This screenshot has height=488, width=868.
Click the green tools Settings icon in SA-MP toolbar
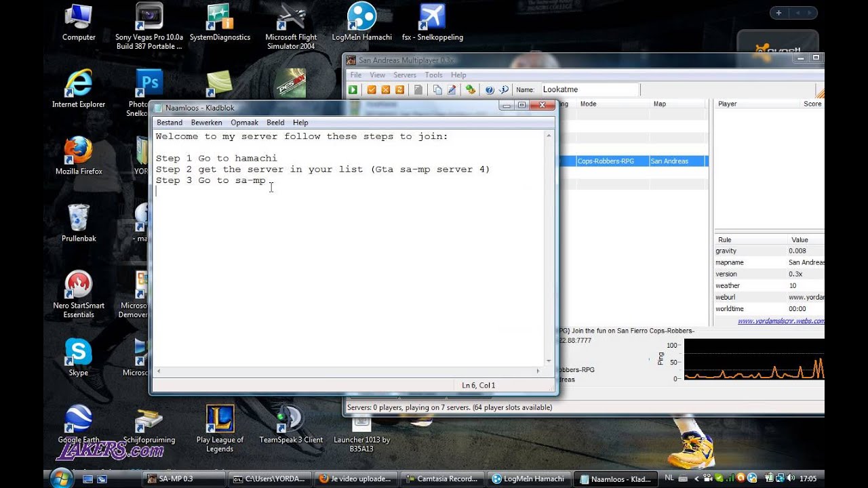coord(471,89)
